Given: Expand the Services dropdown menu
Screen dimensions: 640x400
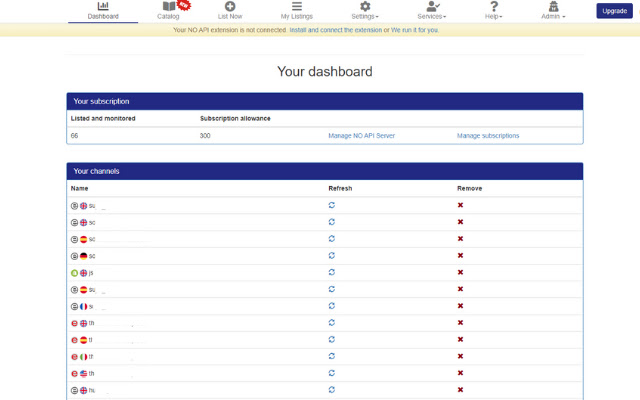Looking at the screenshot, I should [x=431, y=11].
